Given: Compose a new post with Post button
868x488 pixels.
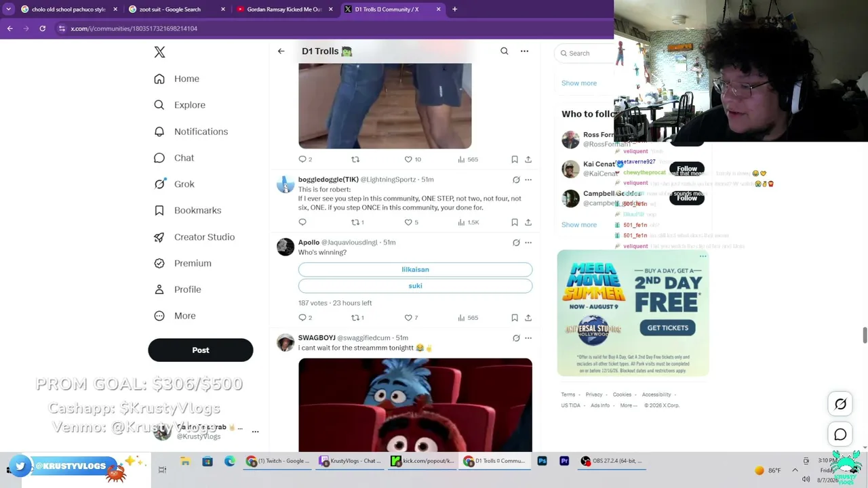Looking at the screenshot, I should tap(201, 350).
